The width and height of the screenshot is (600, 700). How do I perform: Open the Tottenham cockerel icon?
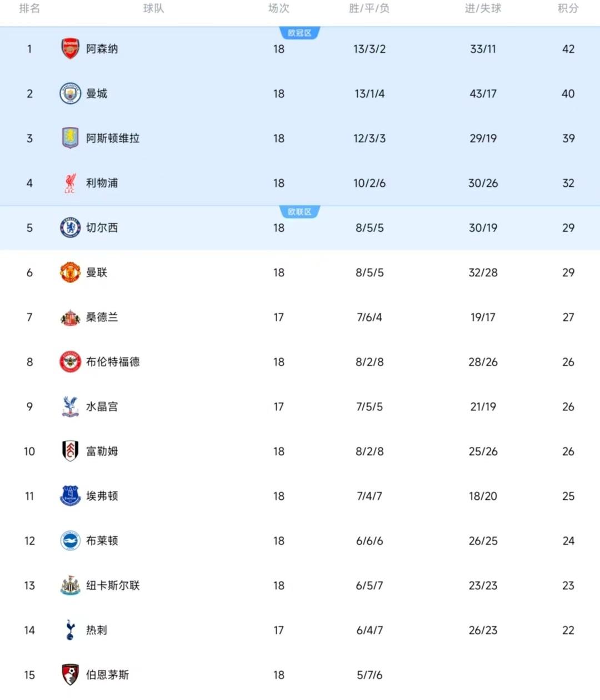coord(70,630)
